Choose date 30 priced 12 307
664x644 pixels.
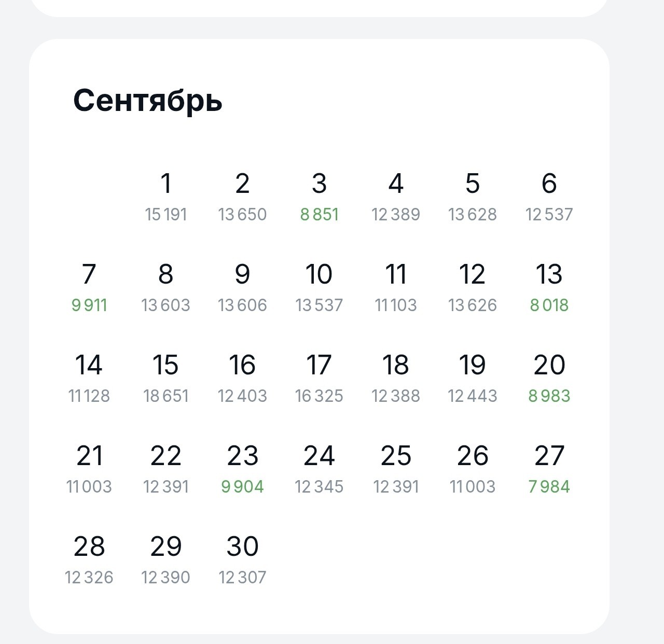(242, 560)
